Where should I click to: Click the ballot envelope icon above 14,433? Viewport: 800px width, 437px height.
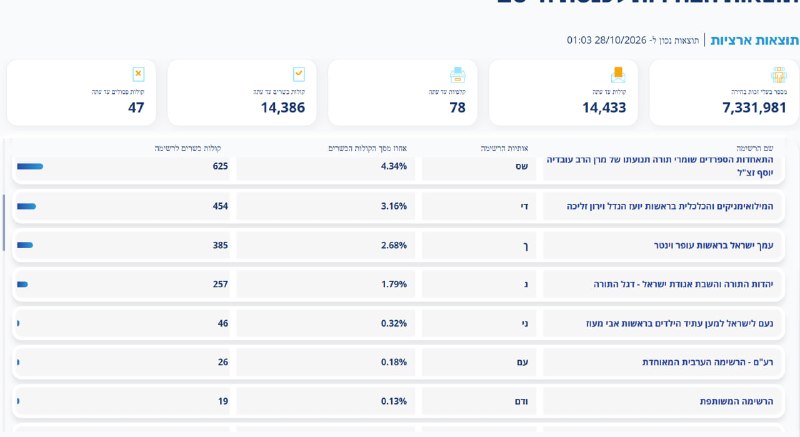click(618, 74)
